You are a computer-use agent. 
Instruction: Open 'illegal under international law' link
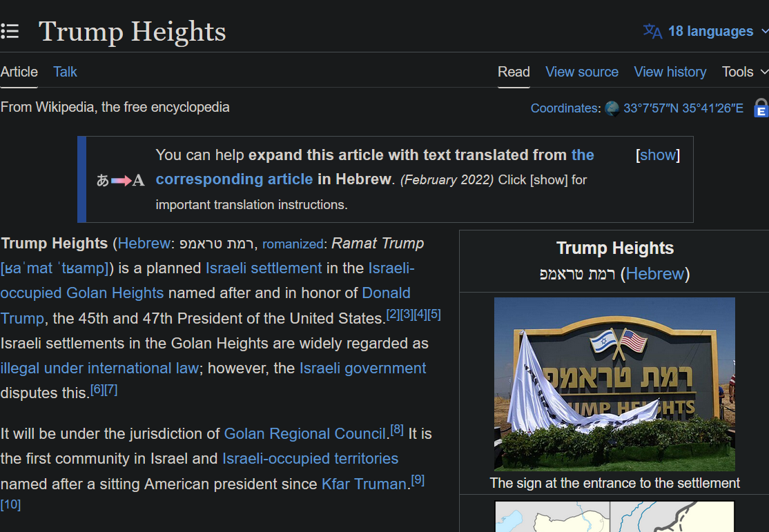[x=99, y=368]
